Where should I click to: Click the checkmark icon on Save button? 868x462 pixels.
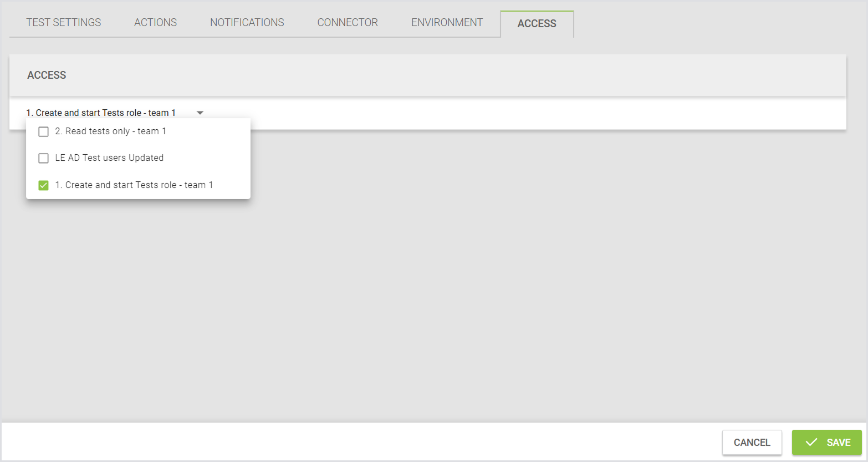(811, 442)
